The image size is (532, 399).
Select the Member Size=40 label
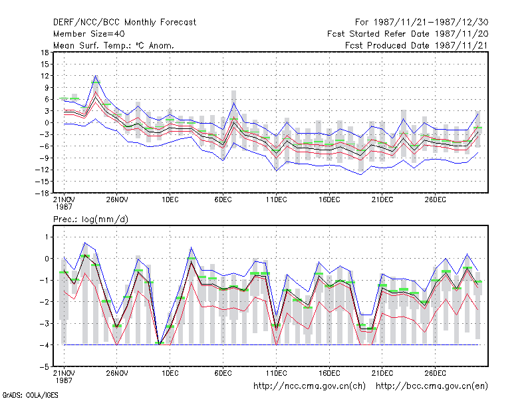(89, 34)
